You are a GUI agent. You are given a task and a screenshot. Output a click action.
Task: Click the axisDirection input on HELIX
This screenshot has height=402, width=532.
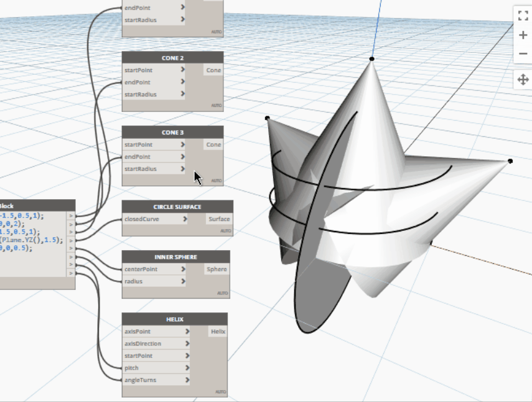coord(156,344)
